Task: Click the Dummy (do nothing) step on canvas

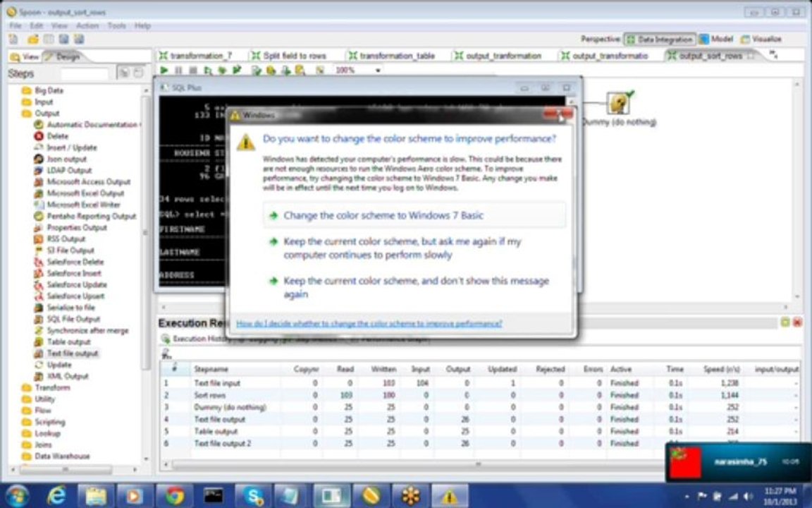Action: (x=618, y=103)
